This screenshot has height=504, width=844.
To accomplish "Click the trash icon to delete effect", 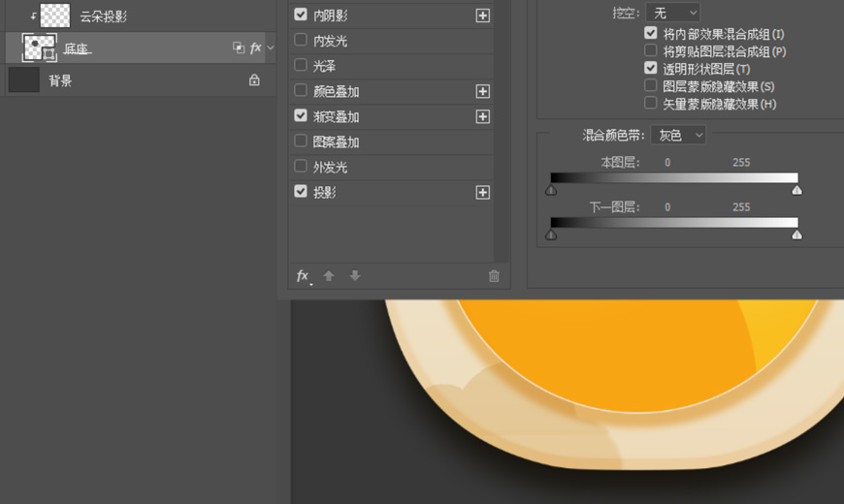I will pyautogui.click(x=494, y=276).
